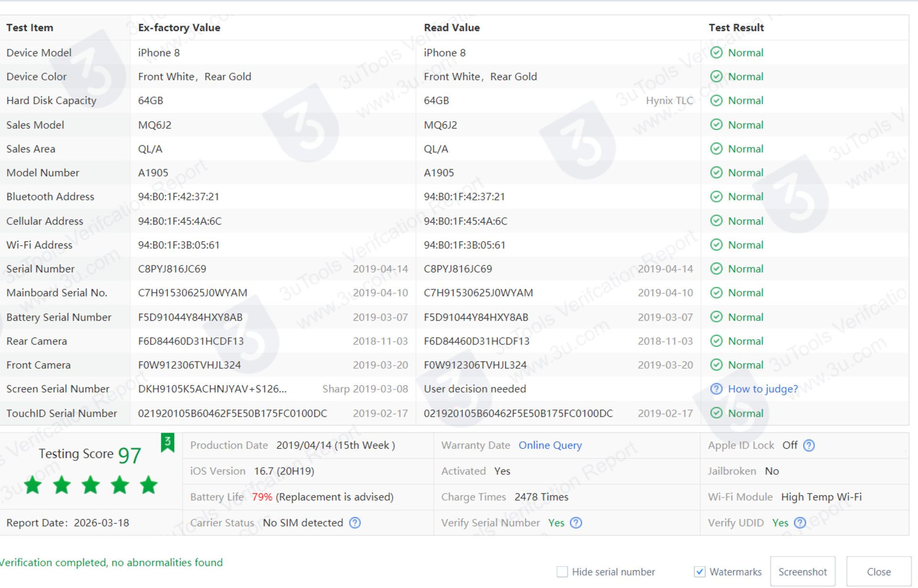Click the Normal check icon for Wi-Fi Address
The height and width of the screenshot is (588, 918).
point(716,245)
